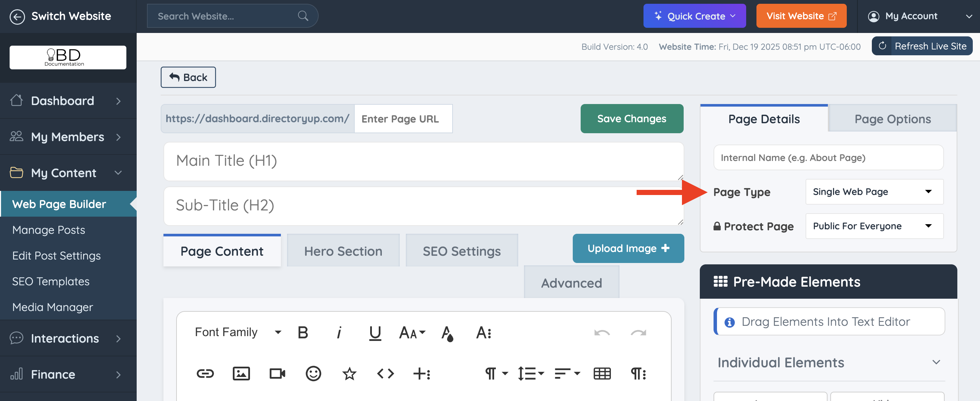The width and height of the screenshot is (980, 401).
Task: Open the Page Type dropdown
Action: pos(874,192)
